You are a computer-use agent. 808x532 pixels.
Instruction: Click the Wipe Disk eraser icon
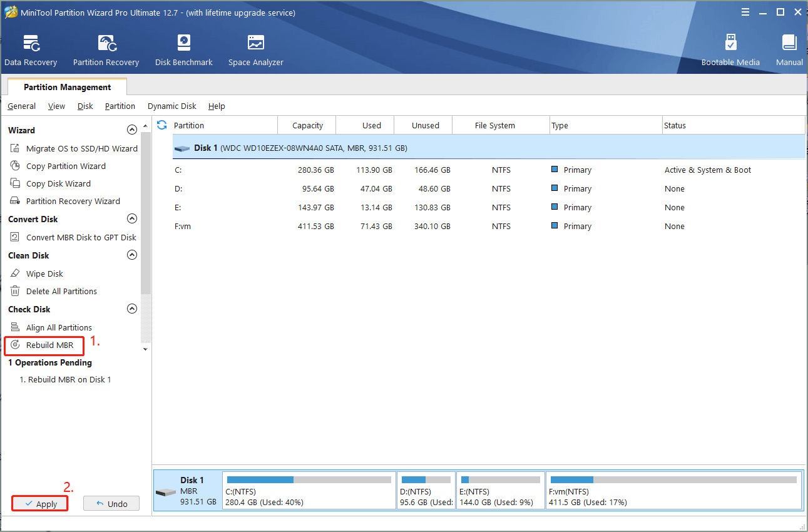(15, 274)
